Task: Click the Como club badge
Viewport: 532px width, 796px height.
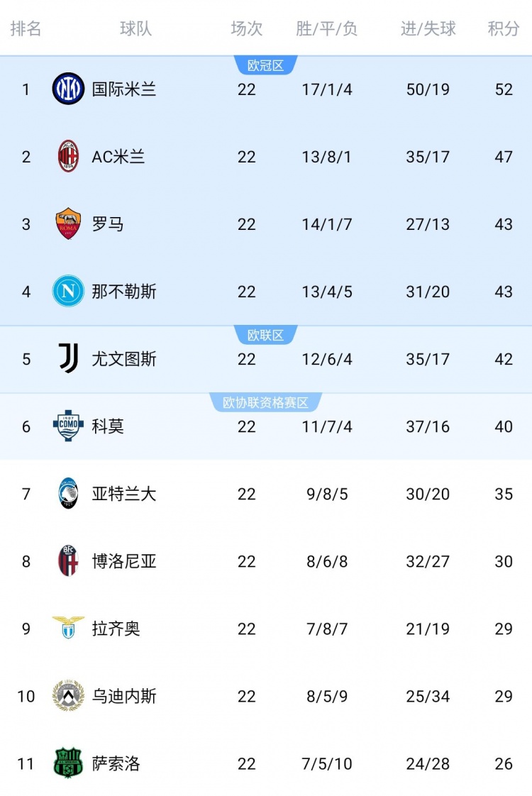Action: [x=68, y=426]
